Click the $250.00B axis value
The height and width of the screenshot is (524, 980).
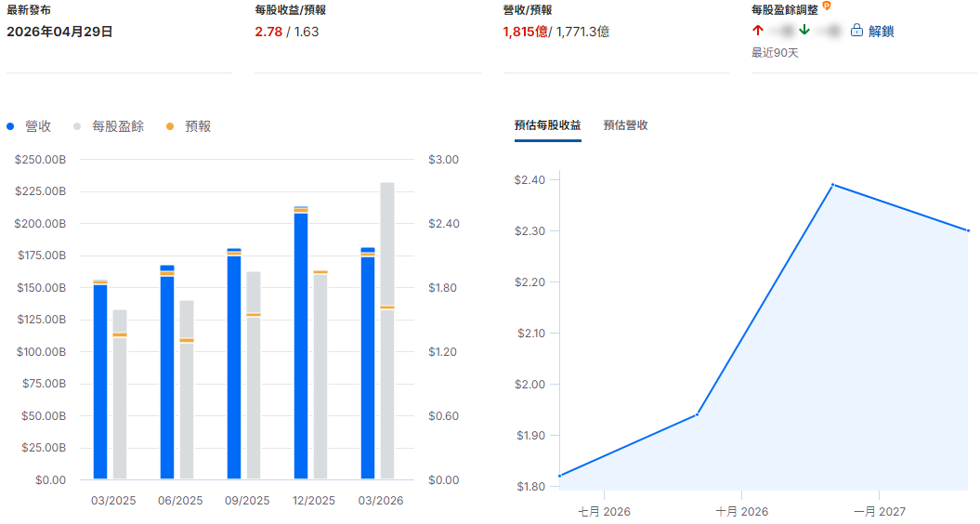point(40,160)
